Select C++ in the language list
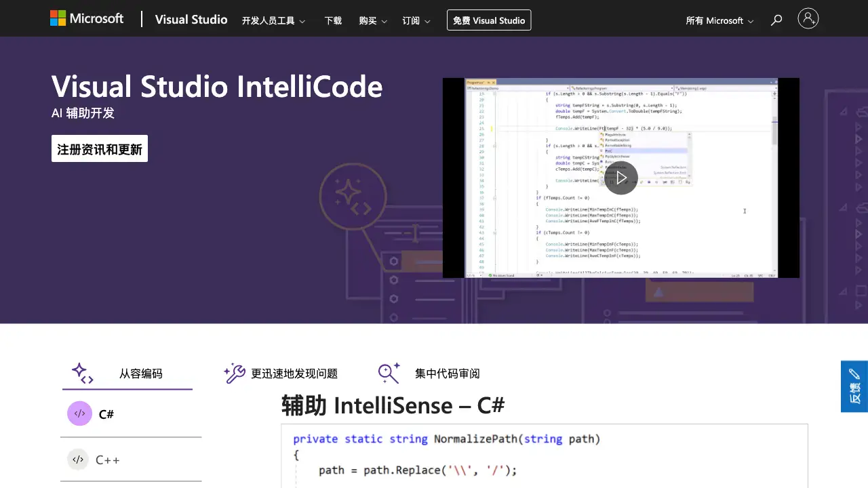The image size is (868, 488). tap(108, 460)
